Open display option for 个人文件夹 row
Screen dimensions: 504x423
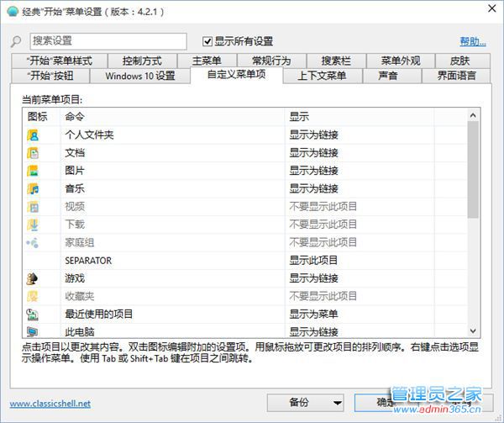pos(313,135)
